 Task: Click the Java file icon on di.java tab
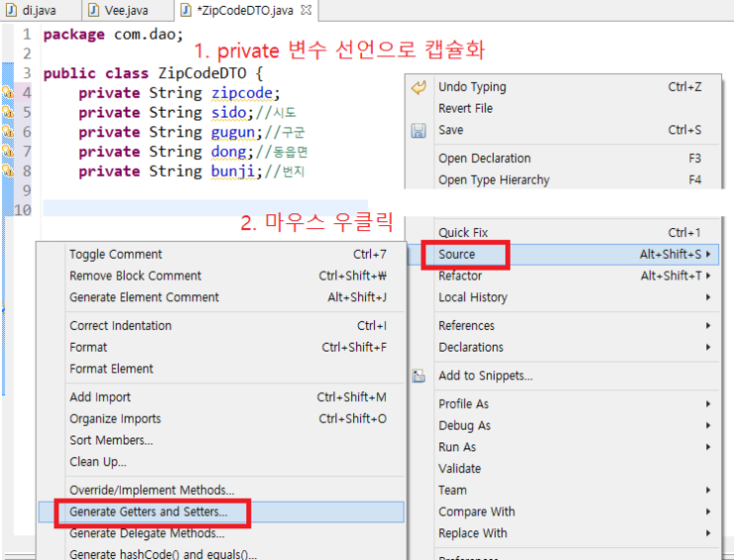[10, 11]
